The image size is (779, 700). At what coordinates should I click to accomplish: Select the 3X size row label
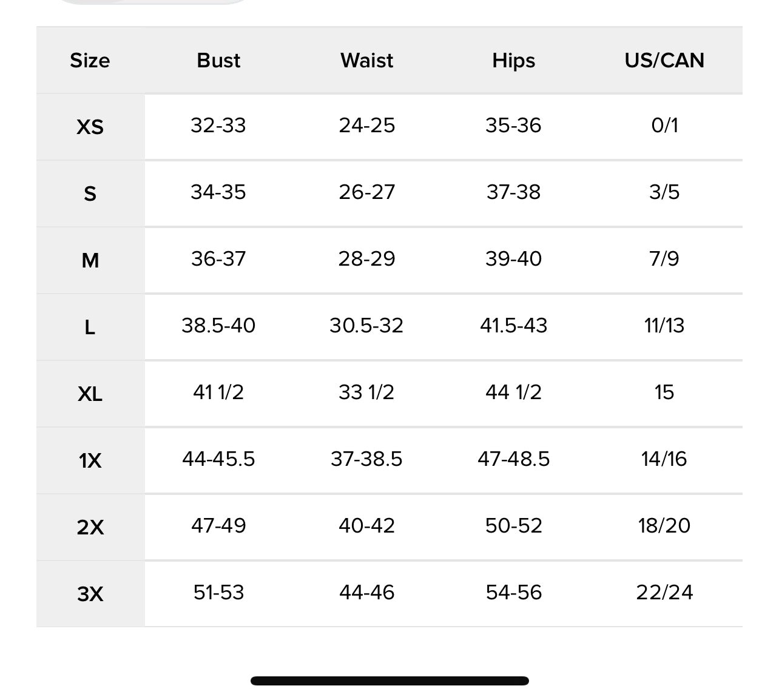tap(90, 594)
